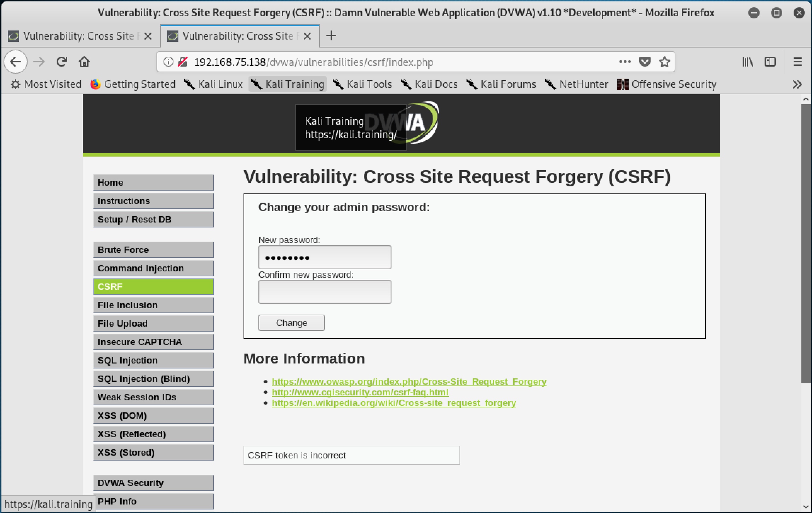Open Instructions in sidebar
812x513 pixels.
point(154,201)
